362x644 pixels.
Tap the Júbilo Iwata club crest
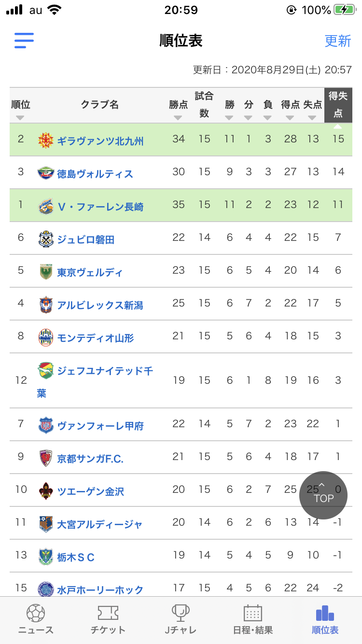(45, 239)
